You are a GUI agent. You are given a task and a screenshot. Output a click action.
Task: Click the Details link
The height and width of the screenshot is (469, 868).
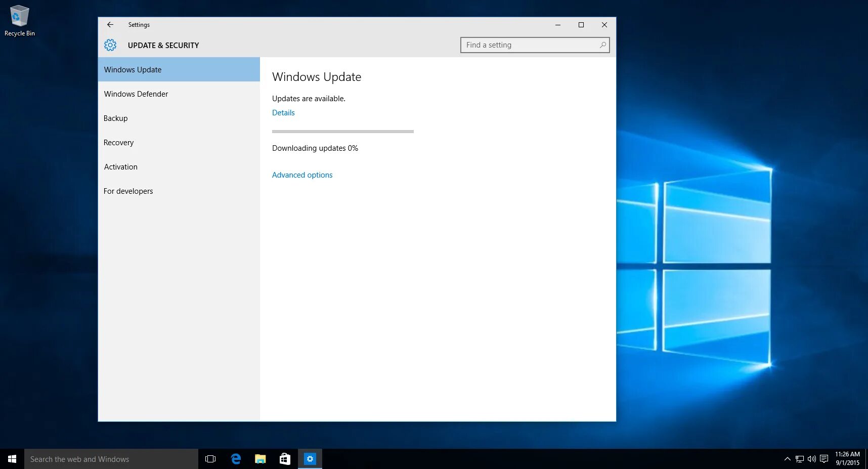tap(283, 113)
